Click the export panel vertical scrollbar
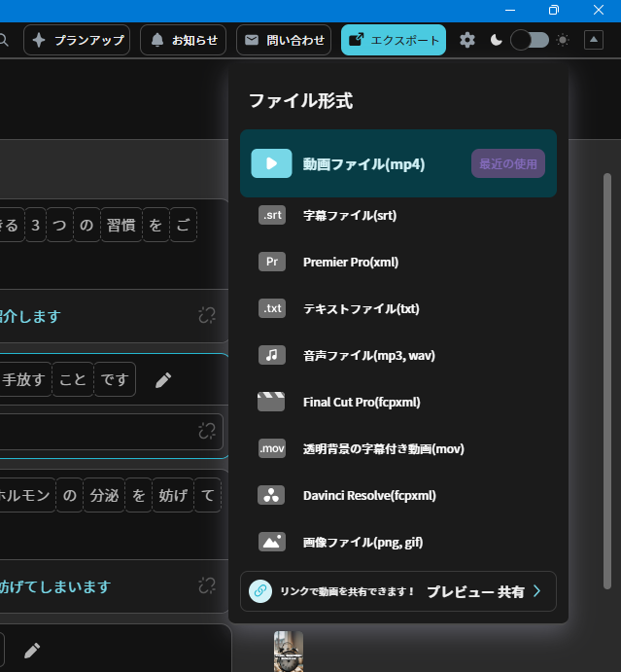This screenshot has height=672, width=621. click(607, 381)
